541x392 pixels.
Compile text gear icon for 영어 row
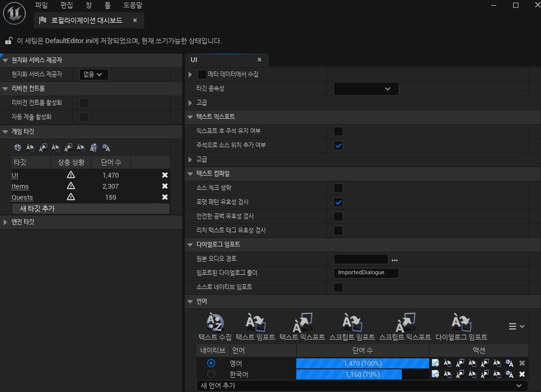(x=509, y=363)
